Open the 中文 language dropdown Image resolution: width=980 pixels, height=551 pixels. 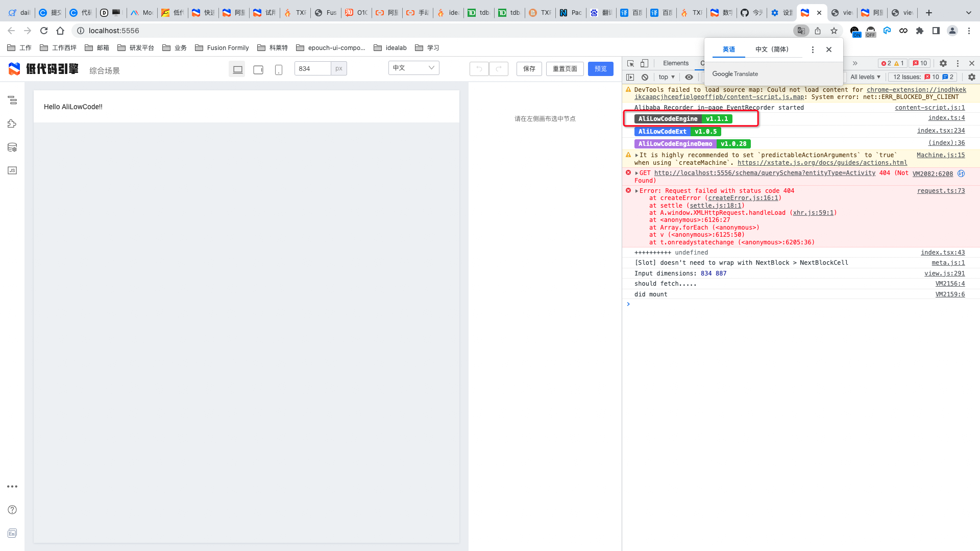(413, 68)
